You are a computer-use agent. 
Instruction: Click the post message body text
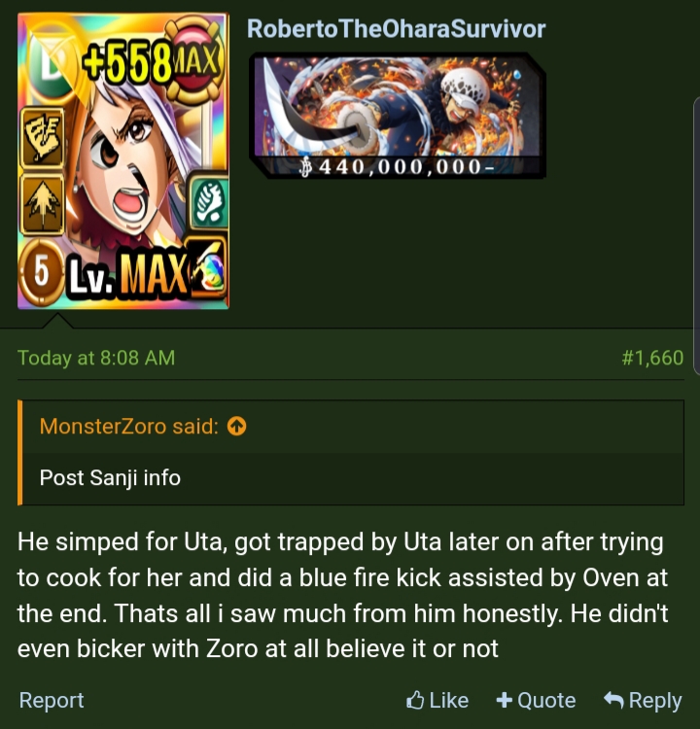click(343, 595)
